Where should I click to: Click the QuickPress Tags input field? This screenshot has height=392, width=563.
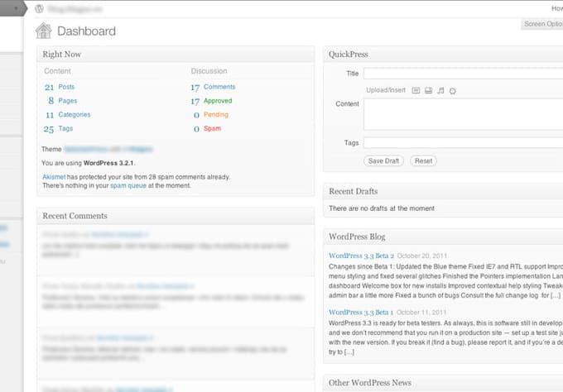(x=463, y=143)
